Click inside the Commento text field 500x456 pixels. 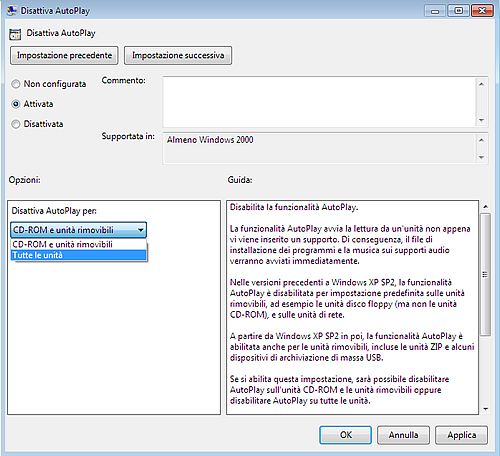coord(319,102)
